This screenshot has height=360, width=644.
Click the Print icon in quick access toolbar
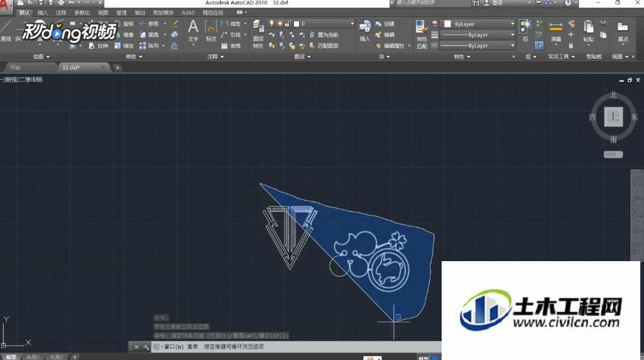(x=61, y=2)
